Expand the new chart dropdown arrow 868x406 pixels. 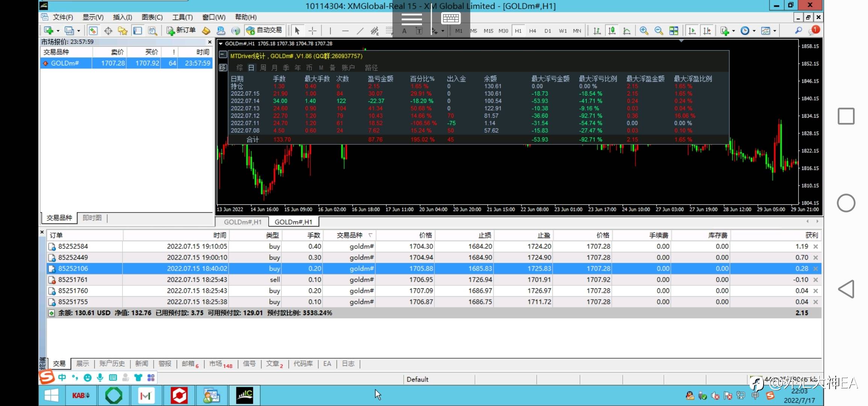point(58,31)
